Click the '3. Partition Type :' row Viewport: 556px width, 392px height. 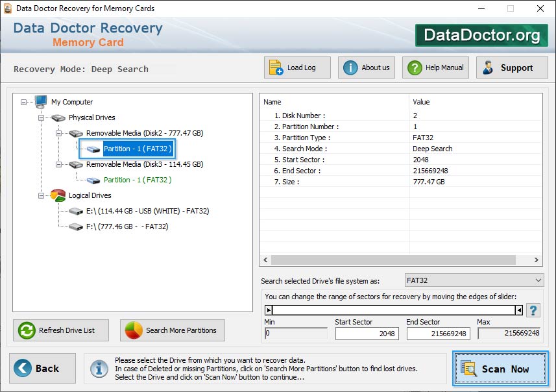pos(401,138)
